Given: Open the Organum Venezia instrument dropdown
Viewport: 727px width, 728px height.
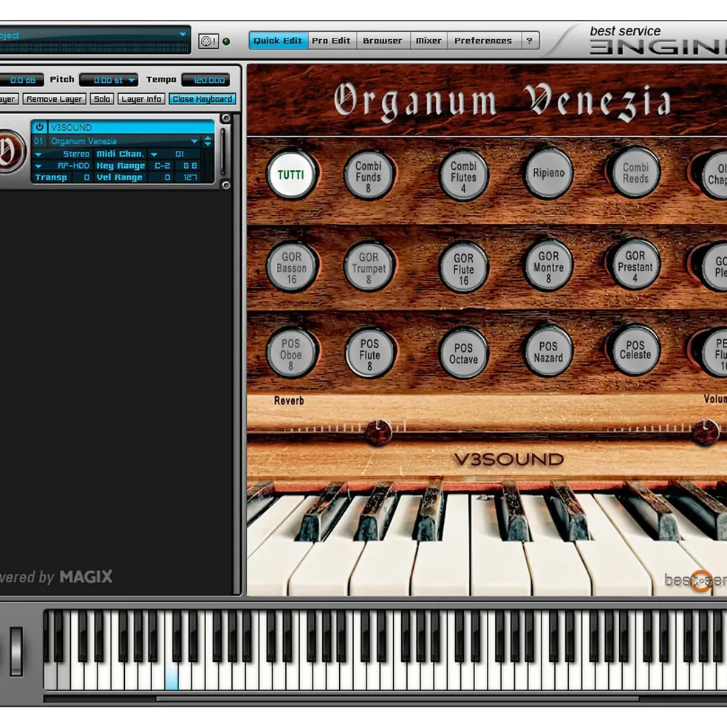Looking at the screenshot, I should pos(194,141).
